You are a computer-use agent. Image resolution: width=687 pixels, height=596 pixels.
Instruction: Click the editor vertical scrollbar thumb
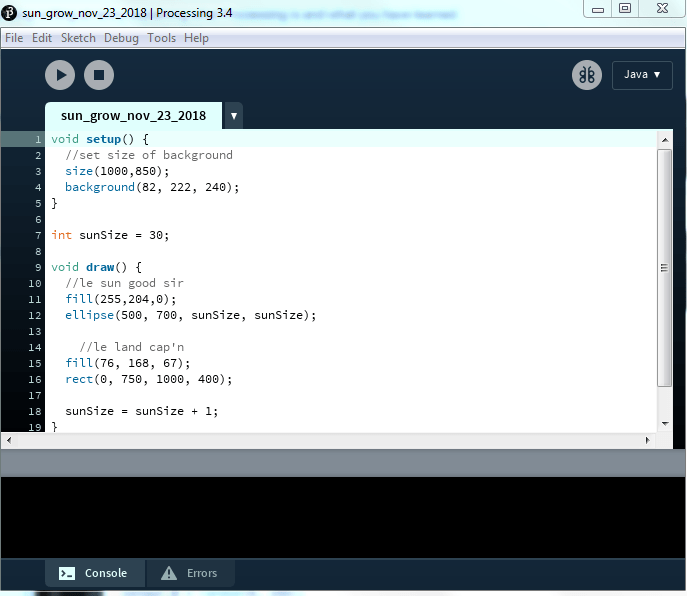pyautogui.click(x=664, y=268)
